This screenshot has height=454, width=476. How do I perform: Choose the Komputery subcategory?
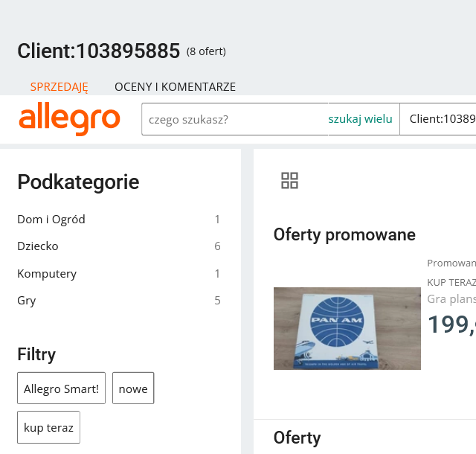point(47,274)
